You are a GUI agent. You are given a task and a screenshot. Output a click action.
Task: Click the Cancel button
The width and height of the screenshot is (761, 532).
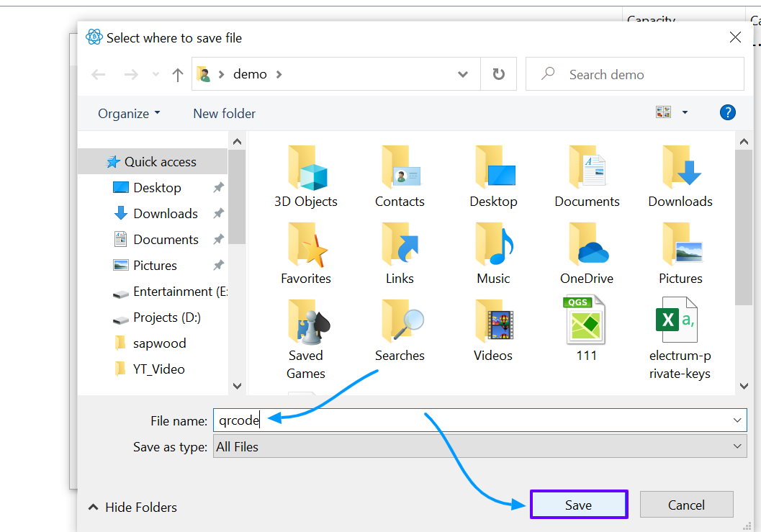click(686, 505)
